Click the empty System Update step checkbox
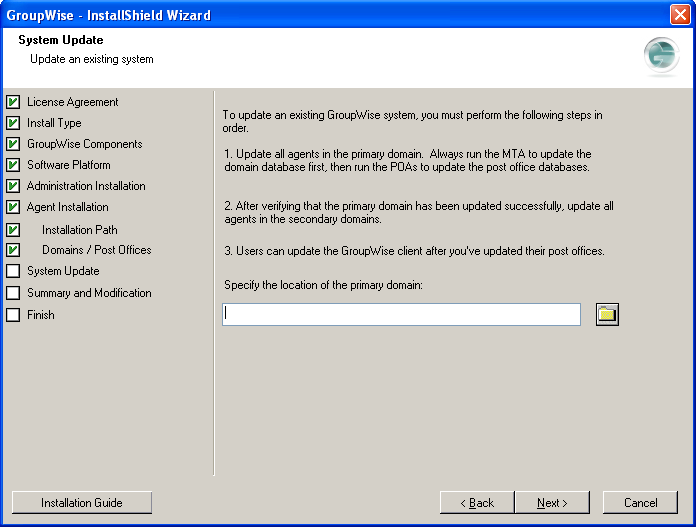The image size is (696, 527). (13, 271)
